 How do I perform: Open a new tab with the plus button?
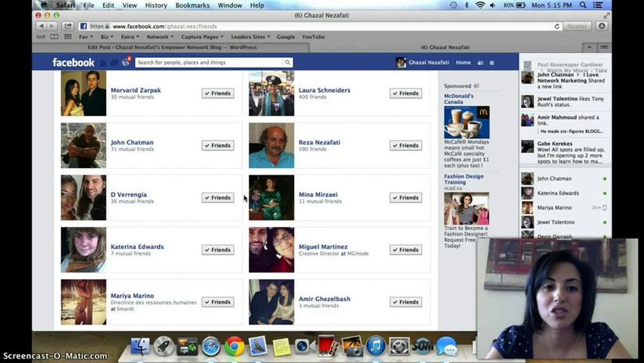pos(589,47)
